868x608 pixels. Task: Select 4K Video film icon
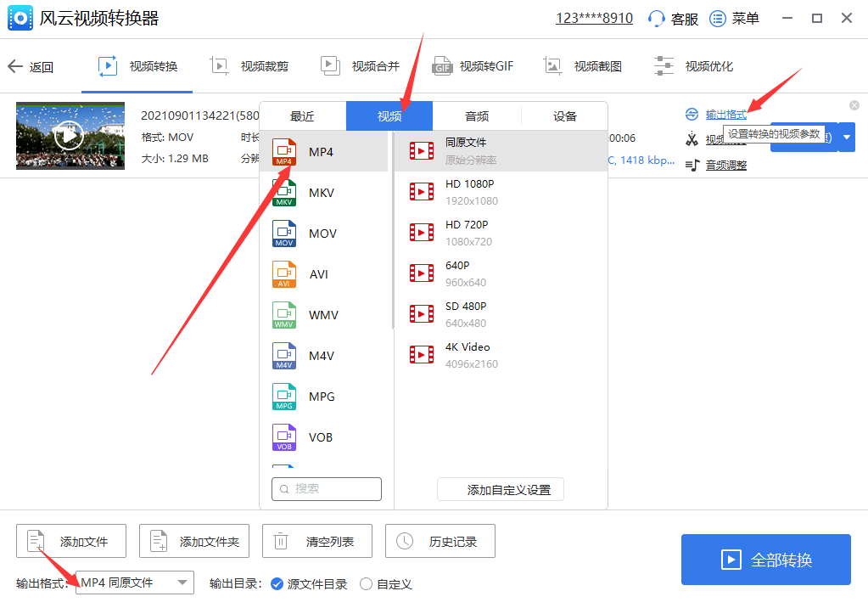tap(421, 355)
